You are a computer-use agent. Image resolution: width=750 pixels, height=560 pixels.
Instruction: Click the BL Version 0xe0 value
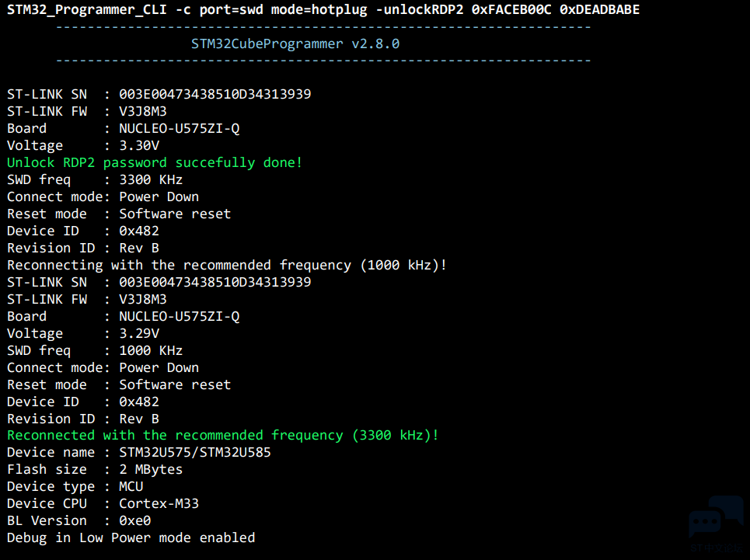click(x=135, y=521)
